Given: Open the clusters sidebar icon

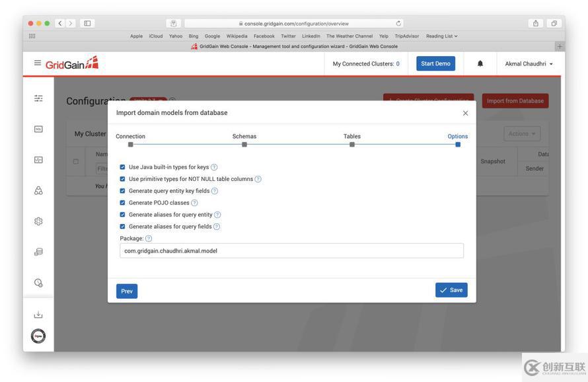Looking at the screenshot, I should (x=38, y=190).
